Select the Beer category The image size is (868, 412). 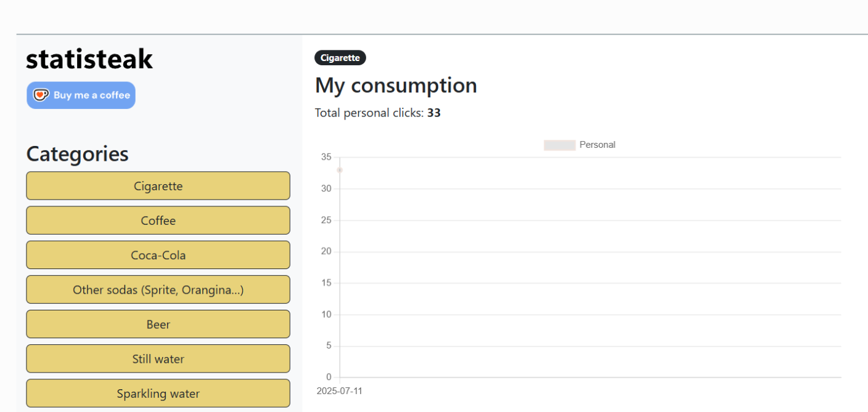[158, 324]
